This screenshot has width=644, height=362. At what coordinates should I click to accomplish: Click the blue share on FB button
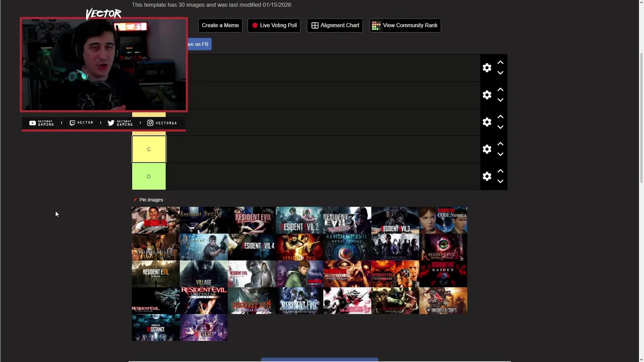199,44
